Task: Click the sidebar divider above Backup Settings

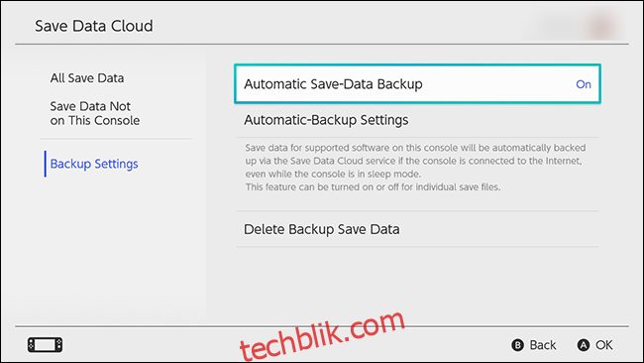Action: [x=116, y=139]
